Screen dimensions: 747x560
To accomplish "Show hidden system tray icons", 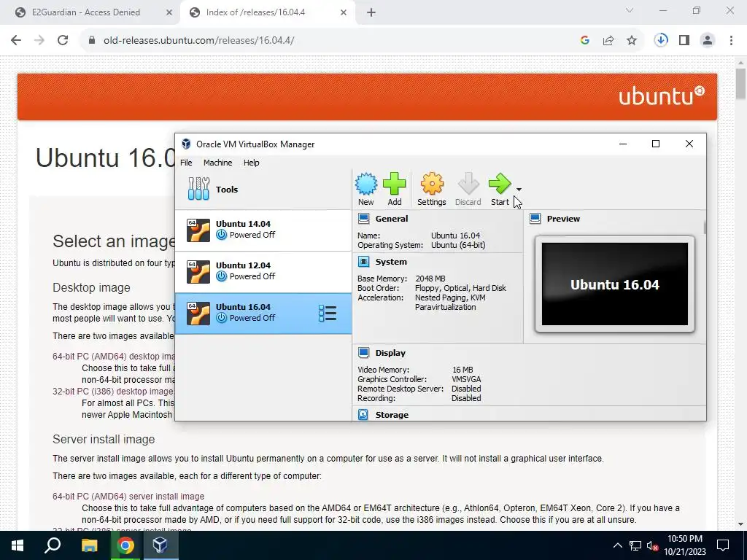I will pyautogui.click(x=617, y=545).
